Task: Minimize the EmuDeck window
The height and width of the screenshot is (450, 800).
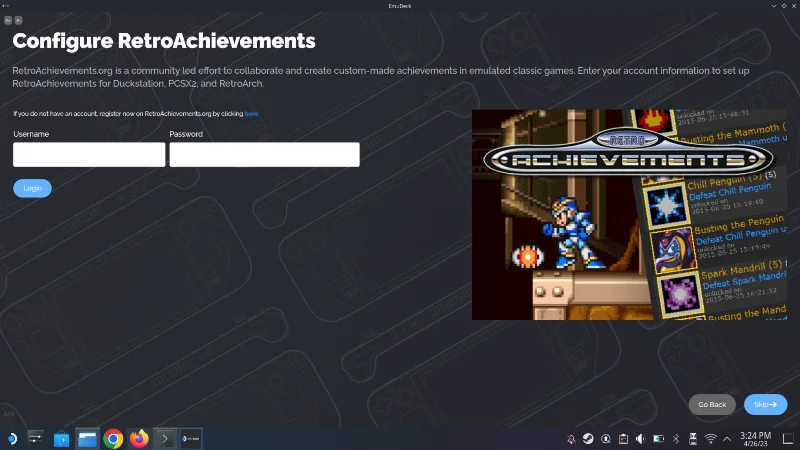Action: point(774,6)
